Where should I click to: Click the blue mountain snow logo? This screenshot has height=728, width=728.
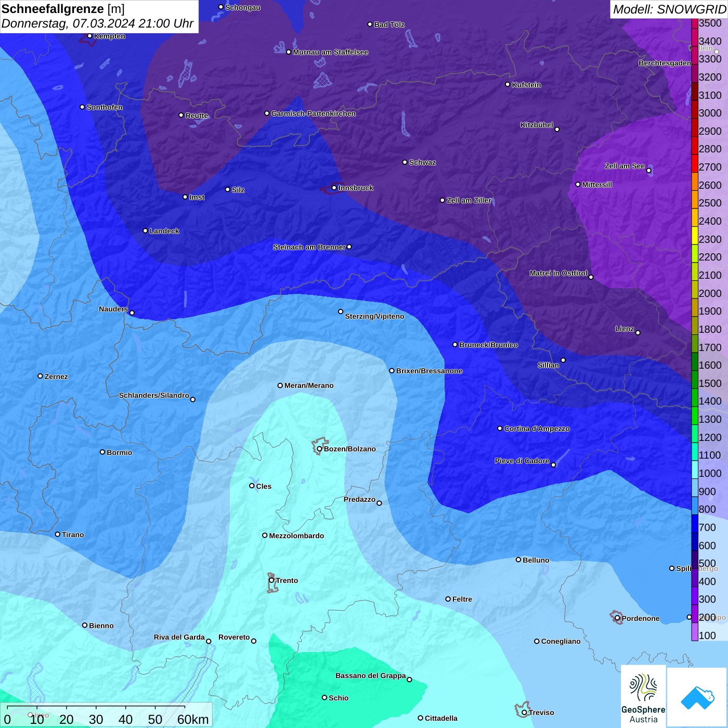click(697, 697)
